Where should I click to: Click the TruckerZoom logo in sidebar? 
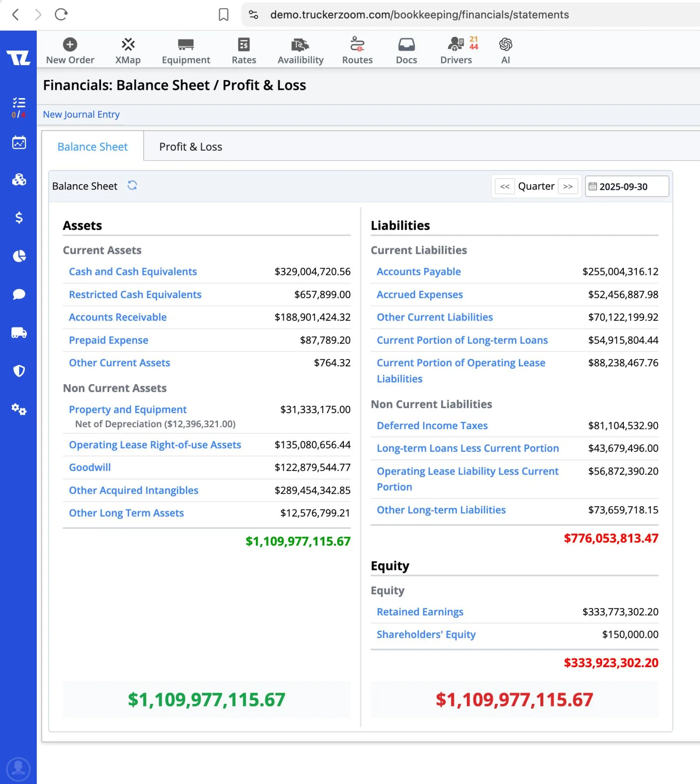click(x=18, y=57)
